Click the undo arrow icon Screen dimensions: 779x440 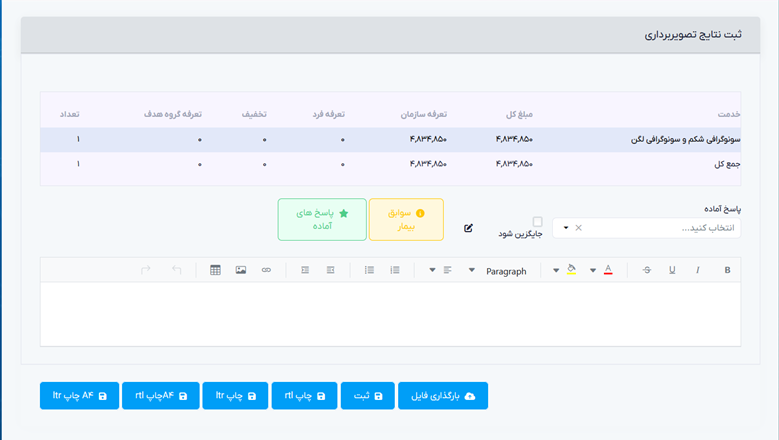tap(176, 270)
